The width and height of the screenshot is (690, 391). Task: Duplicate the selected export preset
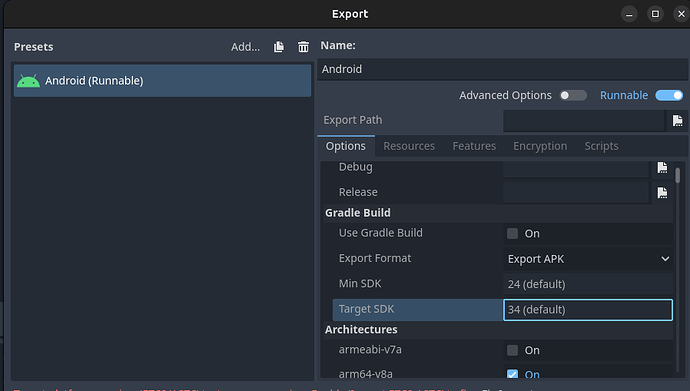(279, 47)
